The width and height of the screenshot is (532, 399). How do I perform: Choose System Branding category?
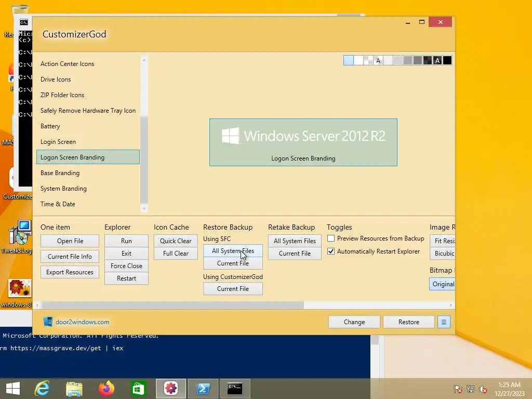tap(88, 189)
